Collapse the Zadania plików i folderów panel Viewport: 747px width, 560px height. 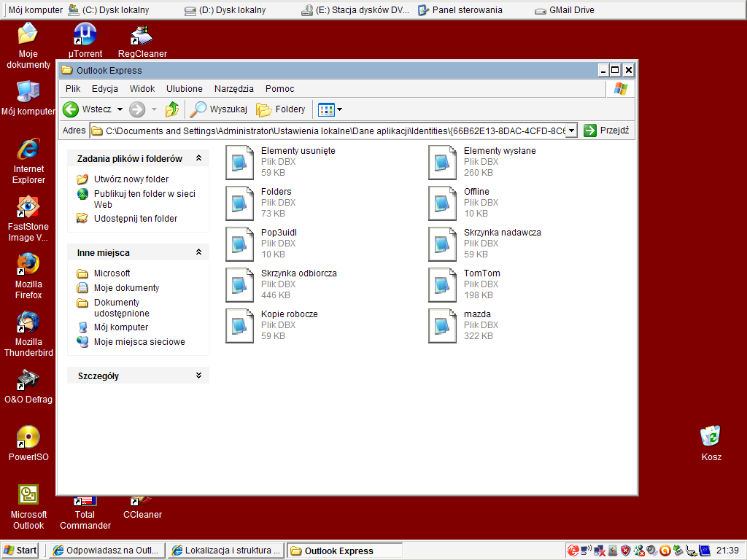pyautogui.click(x=198, y=158)
